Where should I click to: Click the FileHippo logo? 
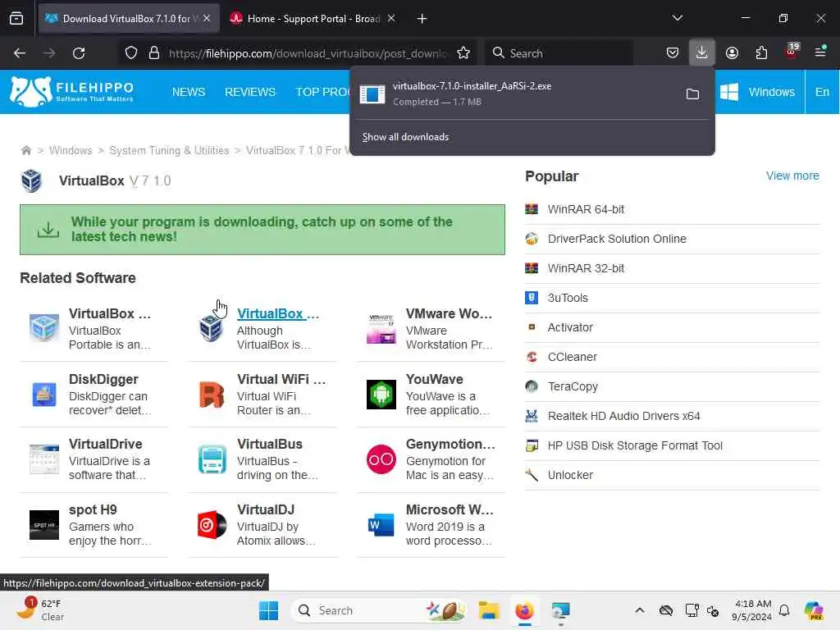click(72, 92)
